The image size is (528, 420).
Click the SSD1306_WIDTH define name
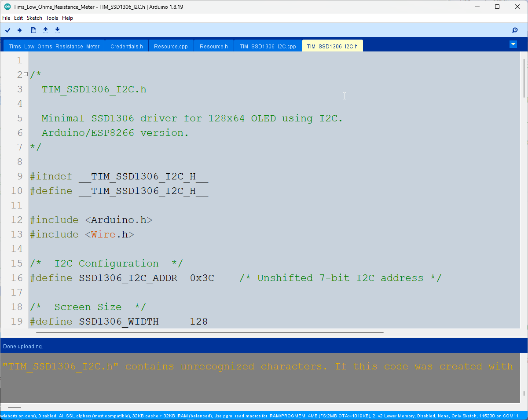(119, 321)
